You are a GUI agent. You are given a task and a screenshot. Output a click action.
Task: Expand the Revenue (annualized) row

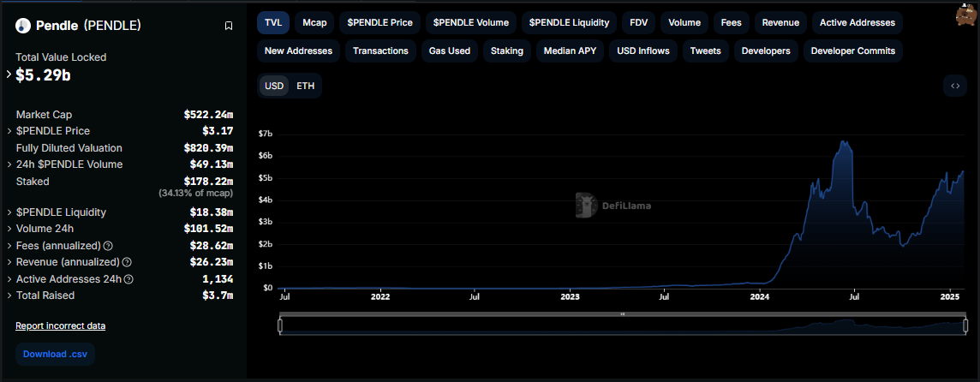9,262
